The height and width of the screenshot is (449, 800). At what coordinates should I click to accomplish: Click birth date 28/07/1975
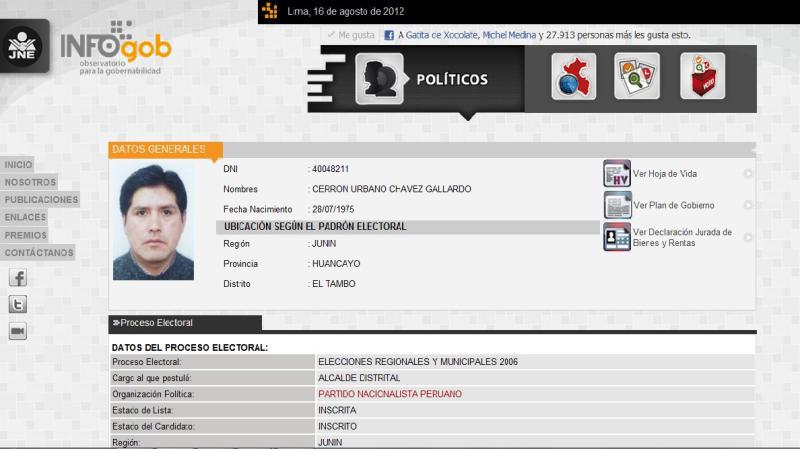[333, 209]
